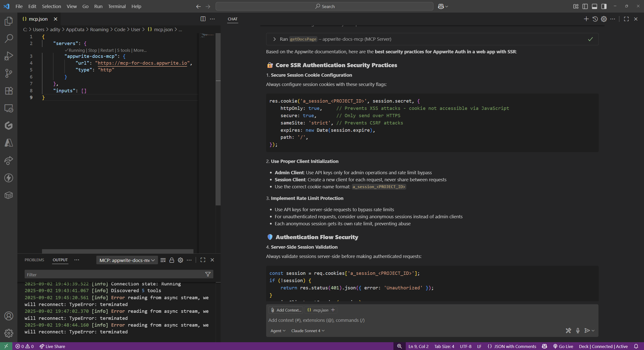
Task: Open notifications bell in status bar
Action: (x=636, y=346)
